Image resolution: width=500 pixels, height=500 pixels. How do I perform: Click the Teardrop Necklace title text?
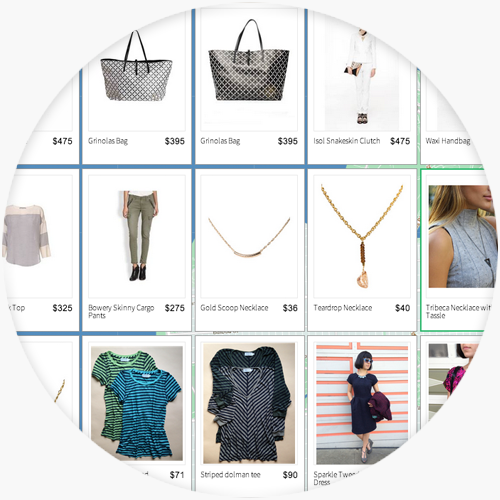click(343, 308)
